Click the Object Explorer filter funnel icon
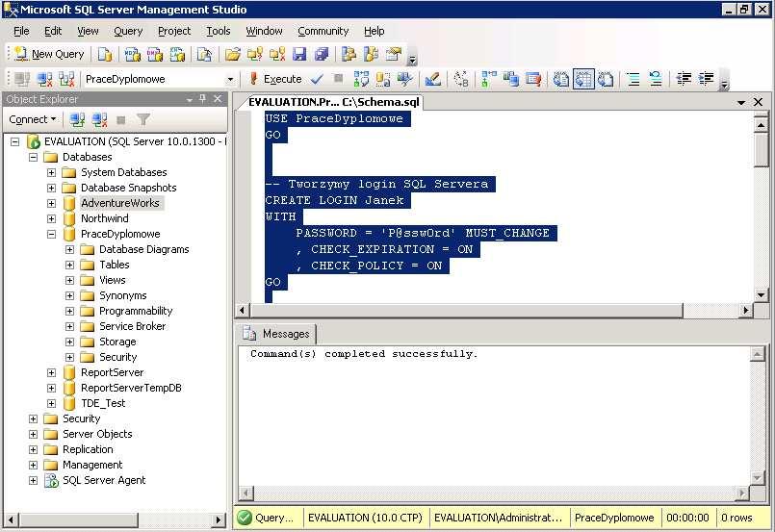775x532 pixels. [x=143, y=119]
